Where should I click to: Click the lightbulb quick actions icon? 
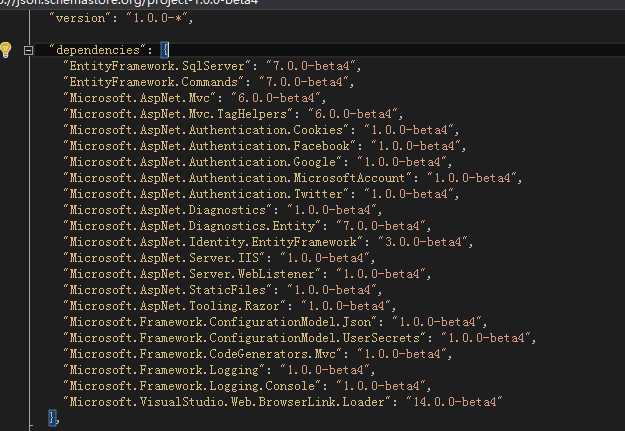coord(6,50)
